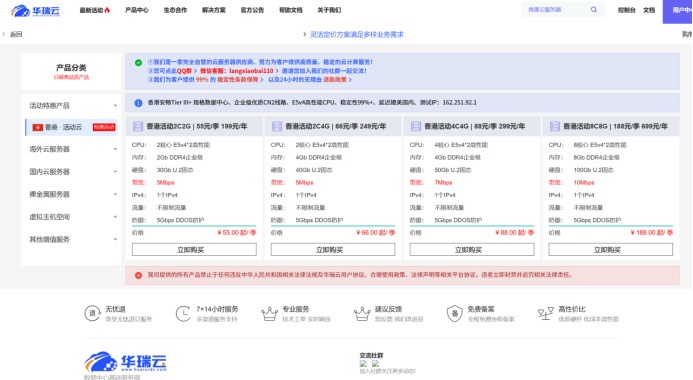Click the blue info circle icon

138,103
